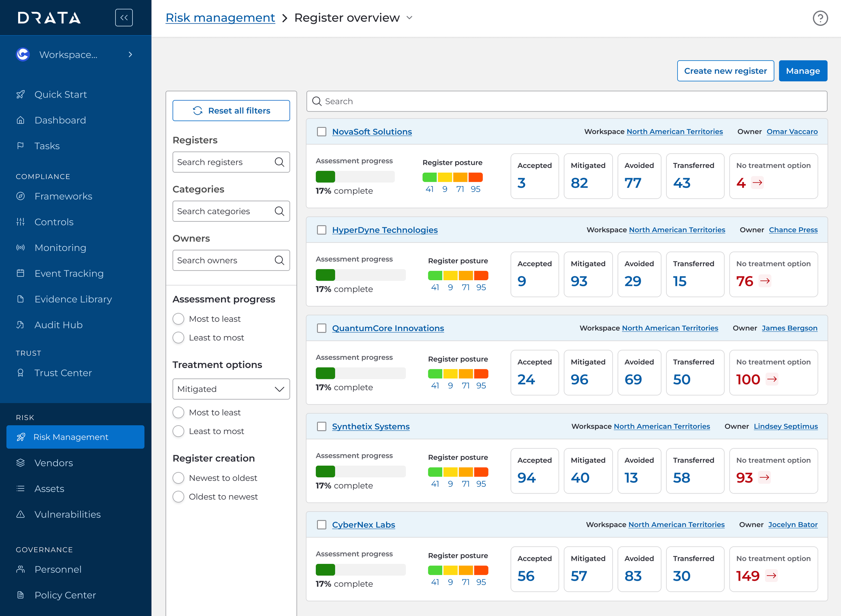Click the Vulnerabilities warning triangle icon
This screenshot has width=841, height=616.
click(21, 514)
